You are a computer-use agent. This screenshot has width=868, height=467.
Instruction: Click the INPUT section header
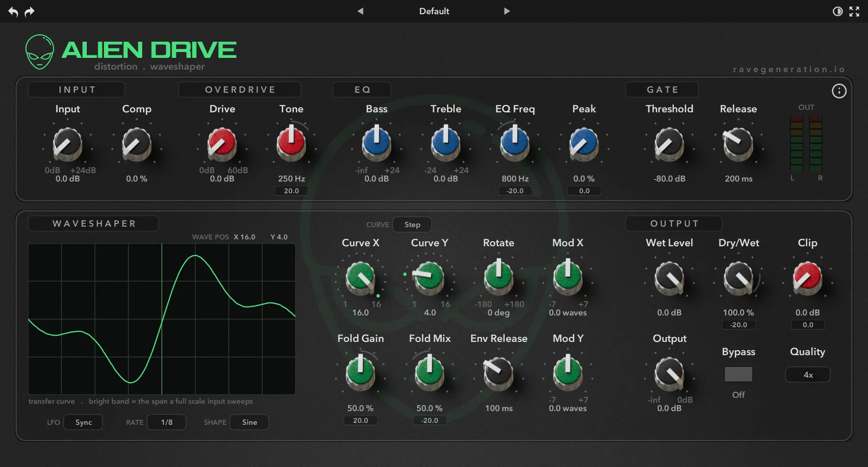point(77,90)
